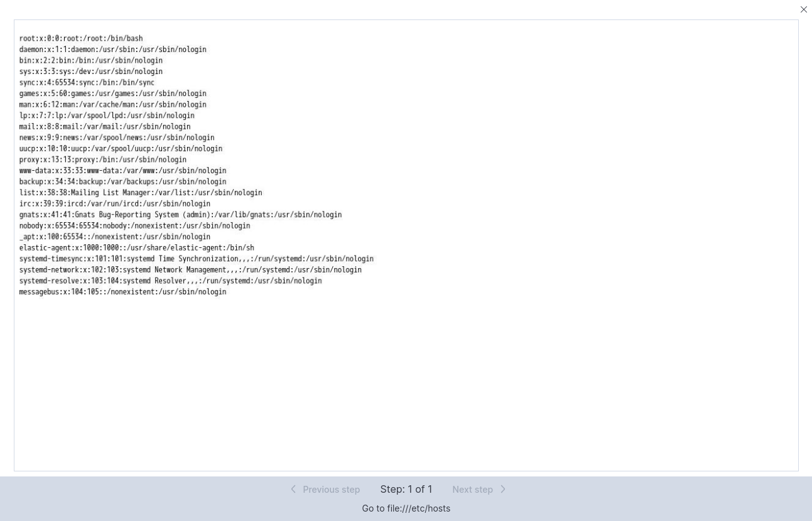Click the 'backup:x:34:34' line

point(122,182)
